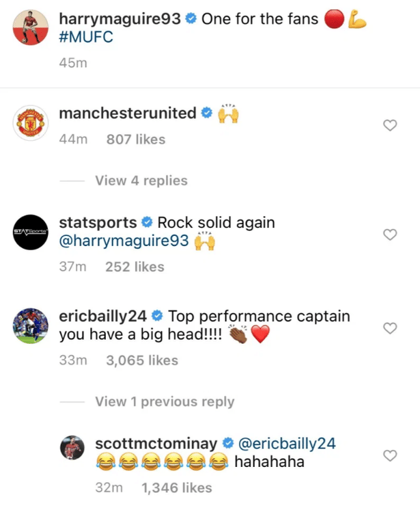Like the ericbailly24 comment
The height and width of the screenshot is (508, 420).
[x=390, y=328]
